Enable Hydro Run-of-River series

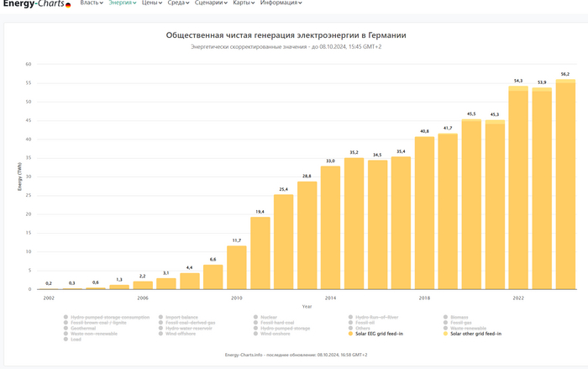coord(373,317)
